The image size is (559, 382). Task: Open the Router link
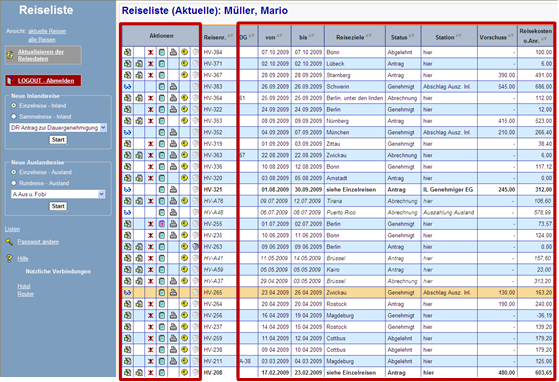coord(26,294)
